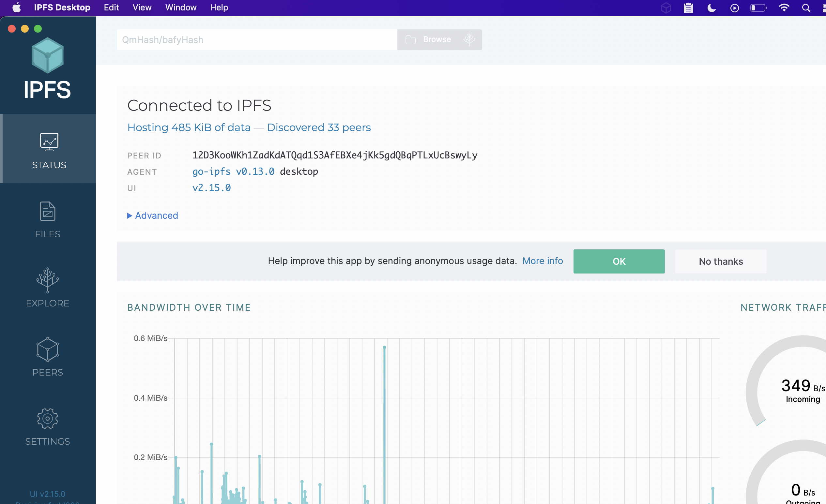Open the Now Playing menu bar icon

[734, 8]
